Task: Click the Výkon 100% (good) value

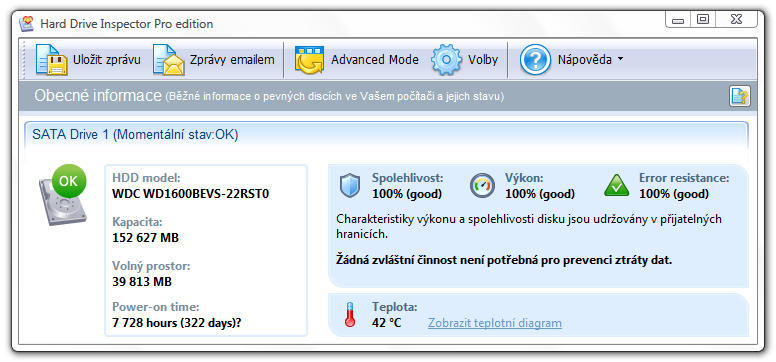Action: click(x=540, y=194)
